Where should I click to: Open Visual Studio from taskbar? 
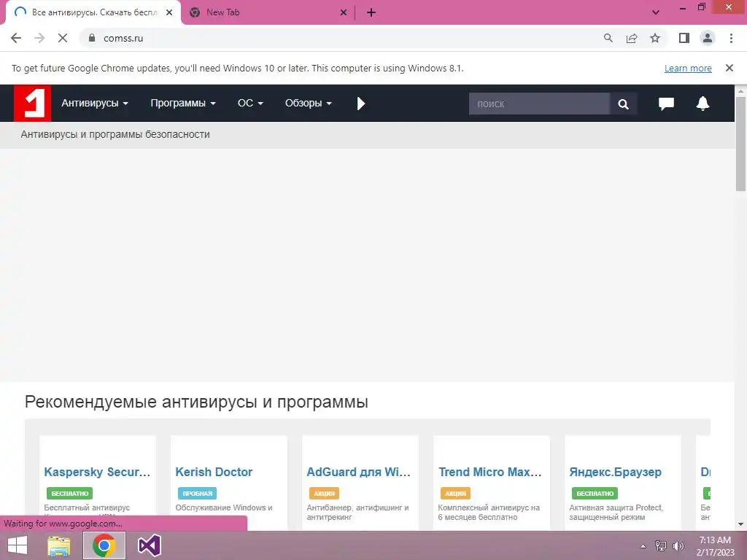pos(149,545)
